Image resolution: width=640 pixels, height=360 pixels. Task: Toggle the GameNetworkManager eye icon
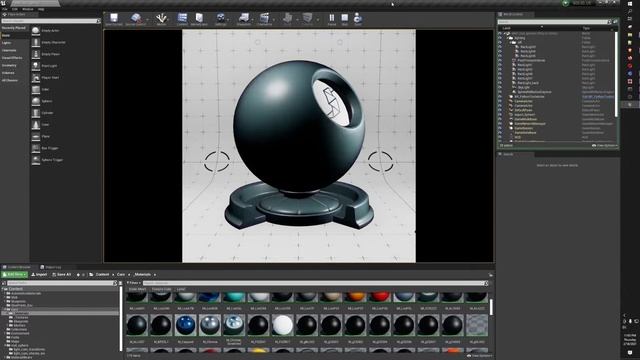pyautogui.click(x=500, y=123)
